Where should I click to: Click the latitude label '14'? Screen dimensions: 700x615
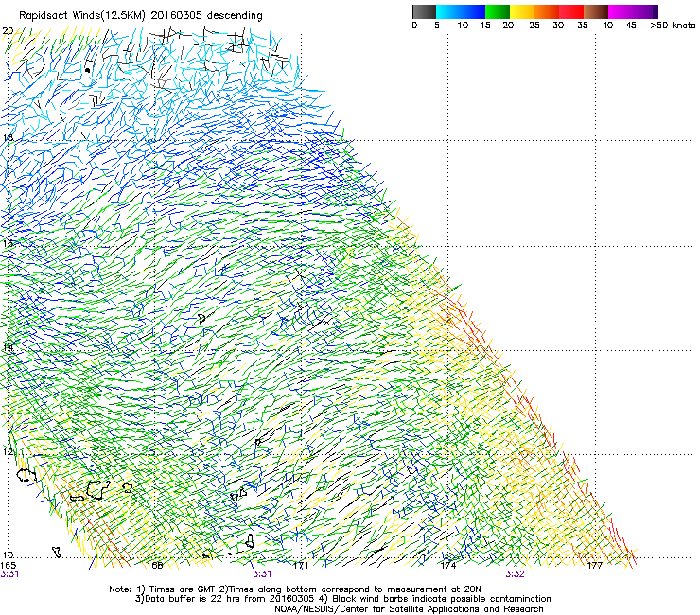pos(8,347)
